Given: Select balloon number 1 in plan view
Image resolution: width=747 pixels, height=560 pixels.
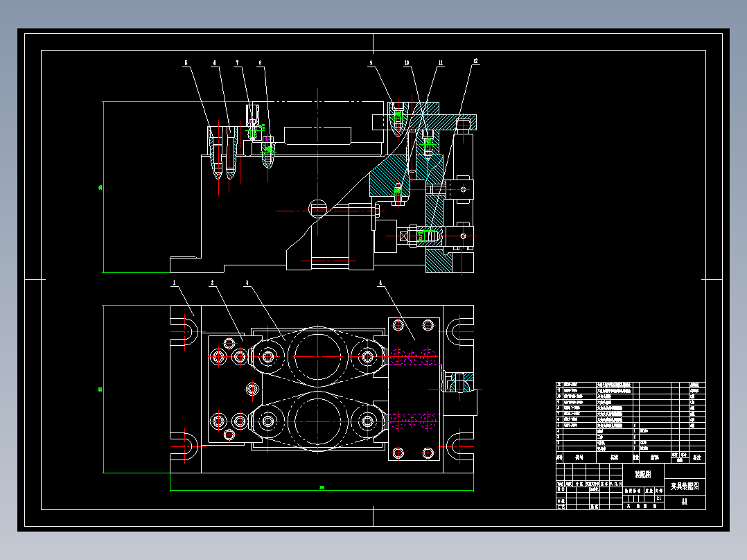Looking at the screenshot, I should (174, 283).
